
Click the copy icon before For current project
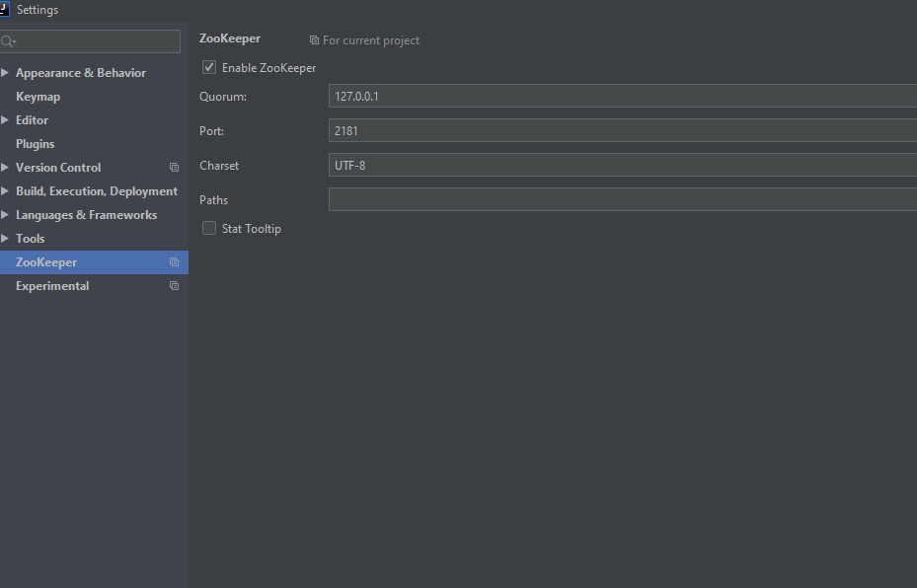[x=314, y=40]
